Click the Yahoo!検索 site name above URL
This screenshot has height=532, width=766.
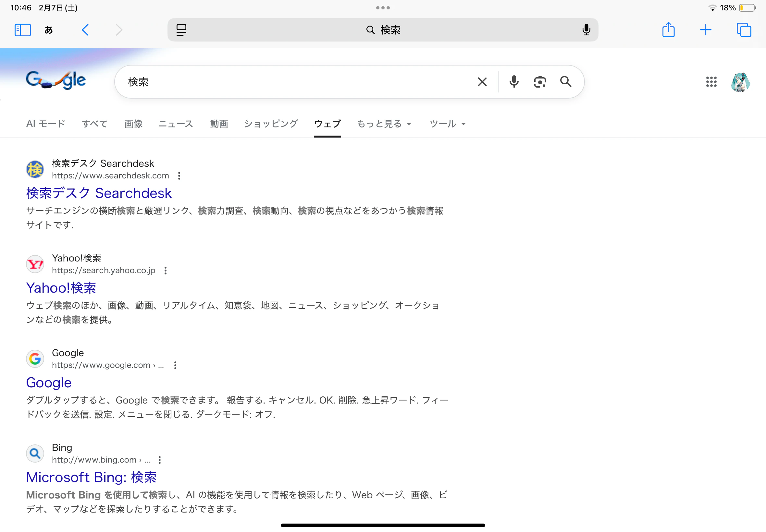pyautogui.click(x=76, y=258)
